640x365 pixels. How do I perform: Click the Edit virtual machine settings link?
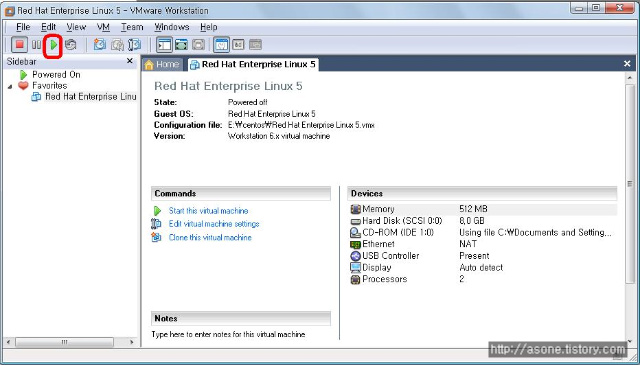(214, 224)
